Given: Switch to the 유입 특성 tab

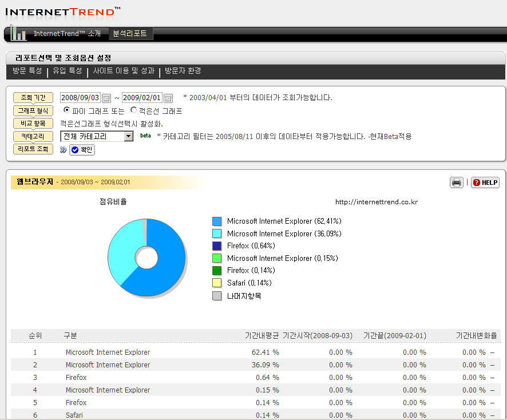Looking at the screenshot, I should point(68,71).
